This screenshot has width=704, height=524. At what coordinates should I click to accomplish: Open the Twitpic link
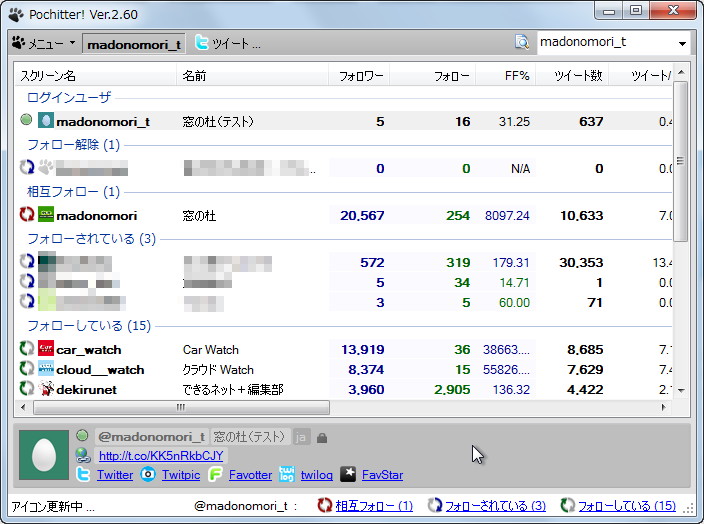pos(181,475)
